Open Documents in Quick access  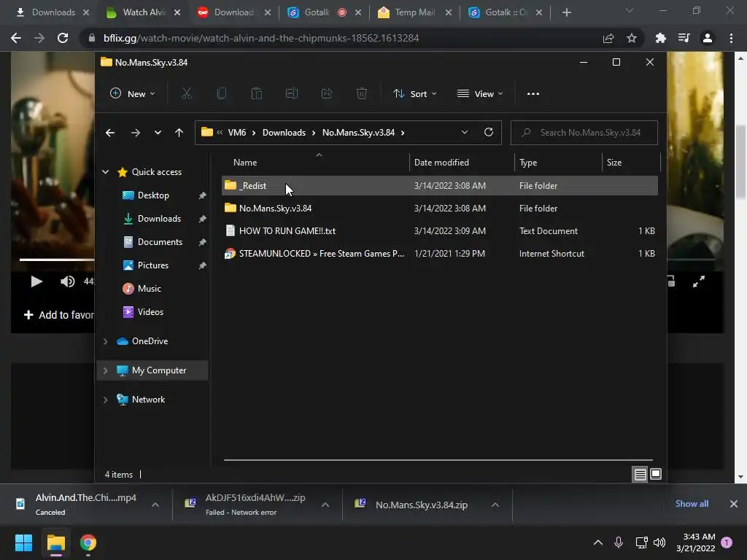pos(160,242)
